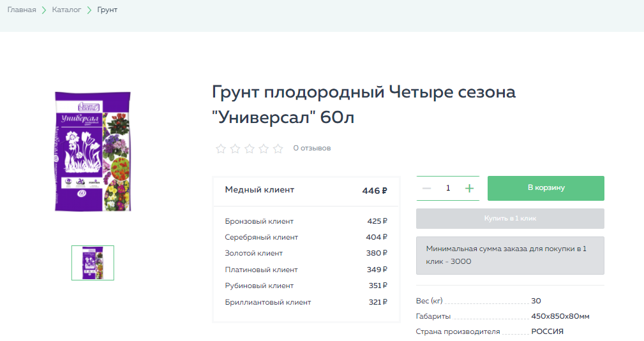
Task: Go to the Главная breadcrumb link
Action: [22, 10]
